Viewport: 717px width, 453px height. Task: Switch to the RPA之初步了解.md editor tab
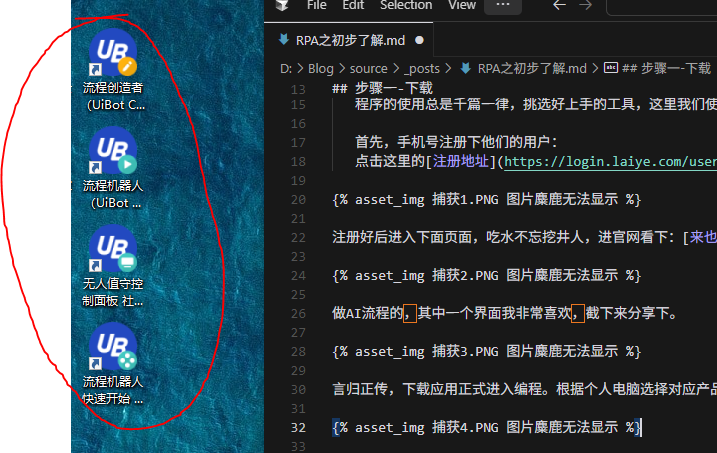pyautogui.click(x=350, y=40)
